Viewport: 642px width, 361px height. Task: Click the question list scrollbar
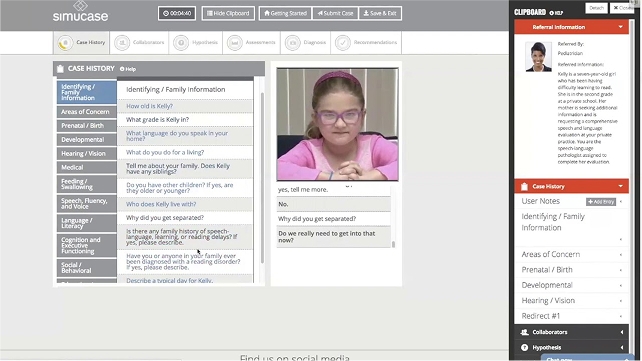tap(262, 178)
